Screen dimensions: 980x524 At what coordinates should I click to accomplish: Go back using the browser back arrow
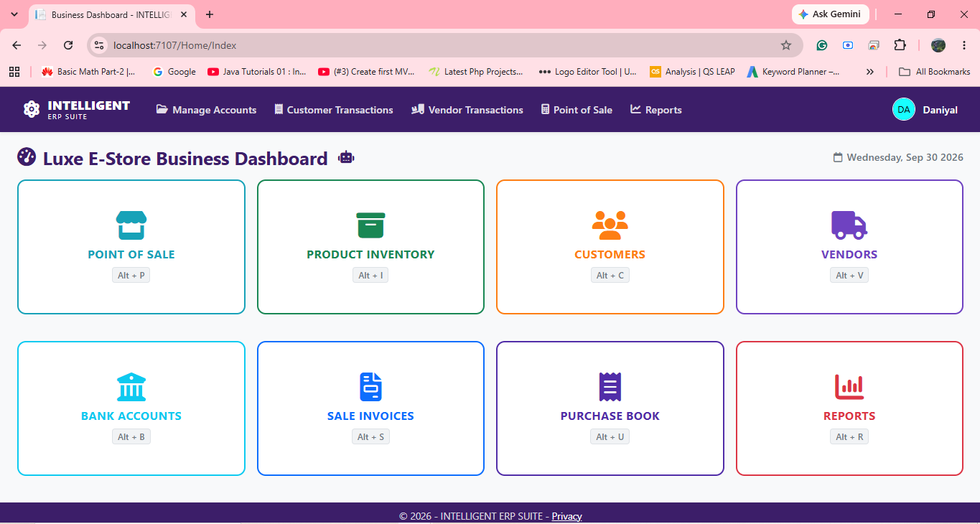[x=17, y=45]
